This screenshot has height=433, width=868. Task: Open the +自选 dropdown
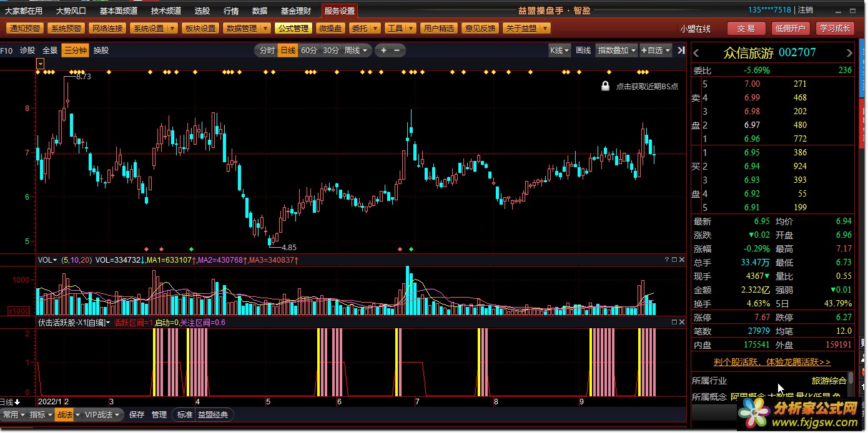(656, 51)
